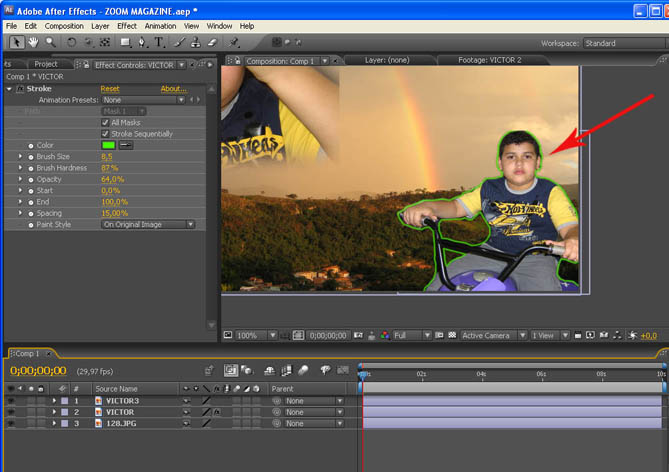Switch to the Project tab
Image resolution: width=669 pixels, height=472 pixels.
pos(46,63)
